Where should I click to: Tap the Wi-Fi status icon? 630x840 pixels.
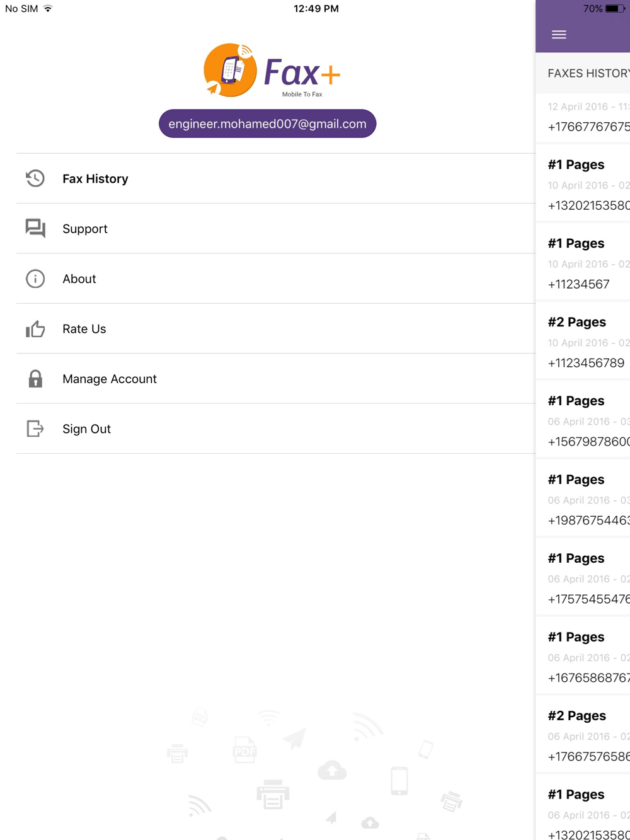click(x=48, y=8)
